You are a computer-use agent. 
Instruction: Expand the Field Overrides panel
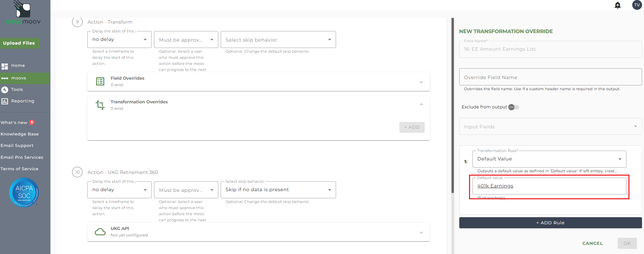click(x=421, y=82)
